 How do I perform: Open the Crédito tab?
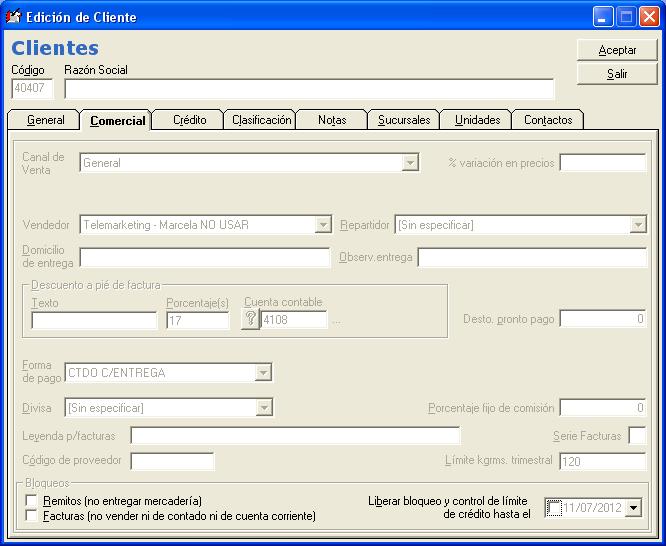(189, 120)
